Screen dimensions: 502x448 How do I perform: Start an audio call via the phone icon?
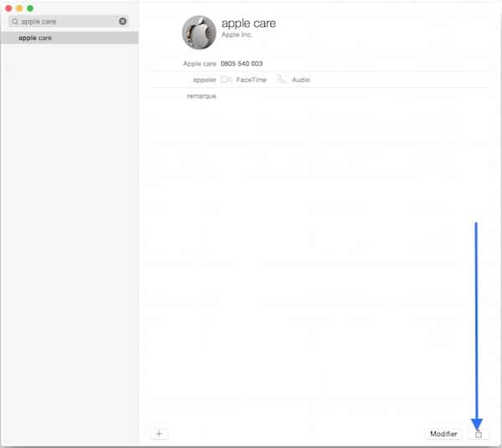[281, 80]
